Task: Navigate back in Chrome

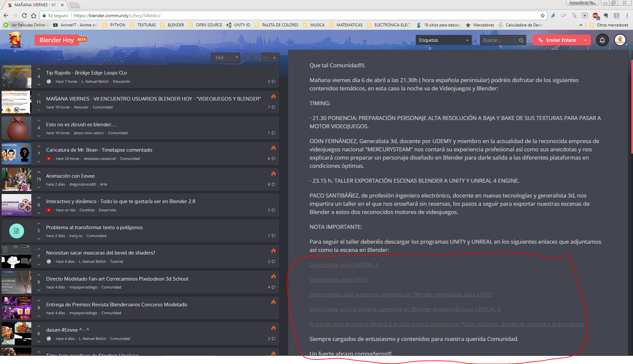Action: (x=6, y=15)
